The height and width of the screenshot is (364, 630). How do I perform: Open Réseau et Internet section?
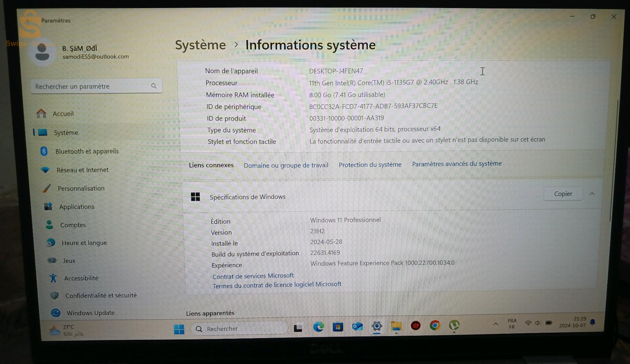(x=82, y=170)
